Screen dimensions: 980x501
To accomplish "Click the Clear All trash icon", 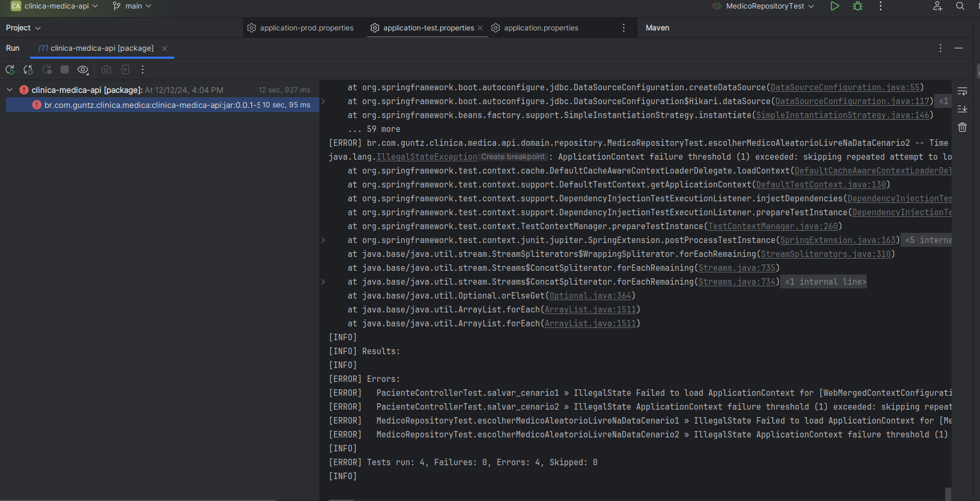I will tap(962, 127).
